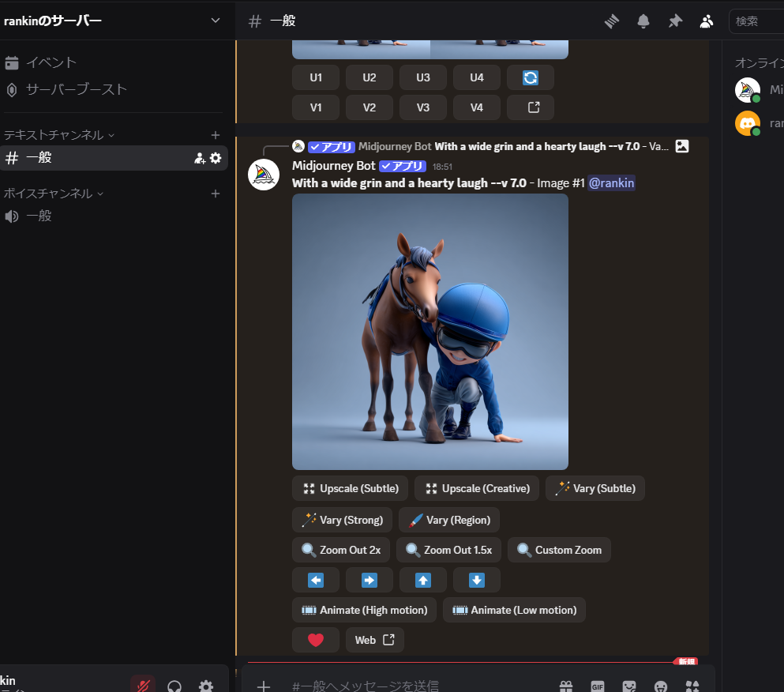Open pinned messages with the pin icon
Image resolution: width=784 pixels, height=692 pixels.
pos(675,21)
